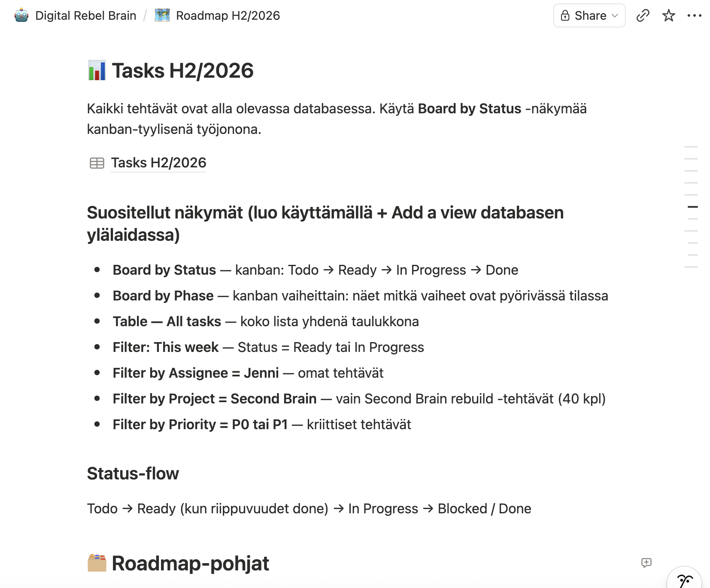
Task: Copy page link with chain icon
Action: click(643, 15)
